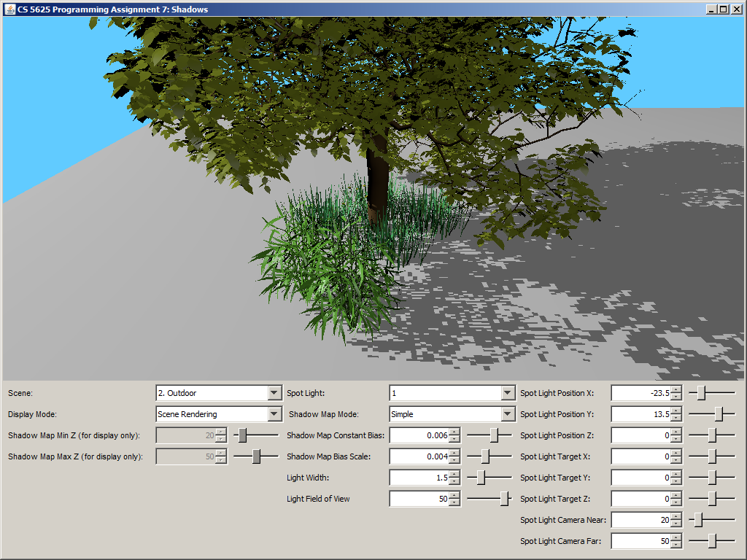Decrease Light Field of View with down arrow

point(454,503)
